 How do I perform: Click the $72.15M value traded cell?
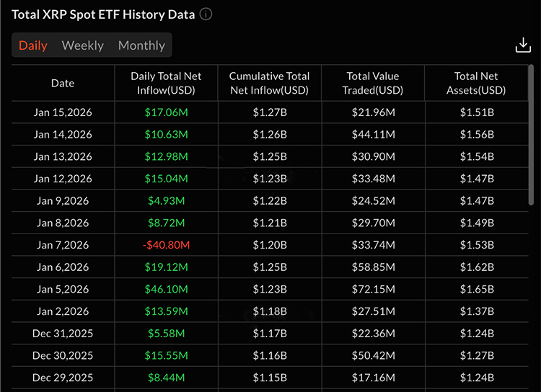(x=372, y=289)
